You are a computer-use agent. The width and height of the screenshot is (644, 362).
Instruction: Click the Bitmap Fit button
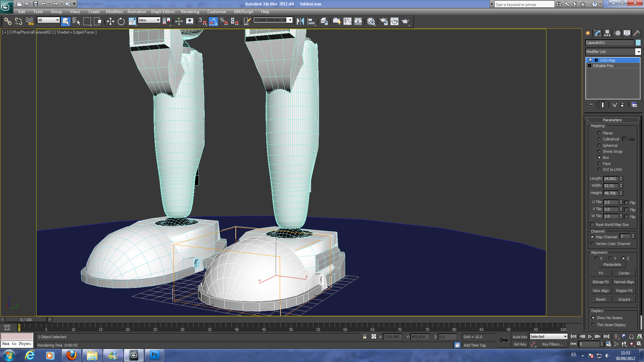point(600,282)
